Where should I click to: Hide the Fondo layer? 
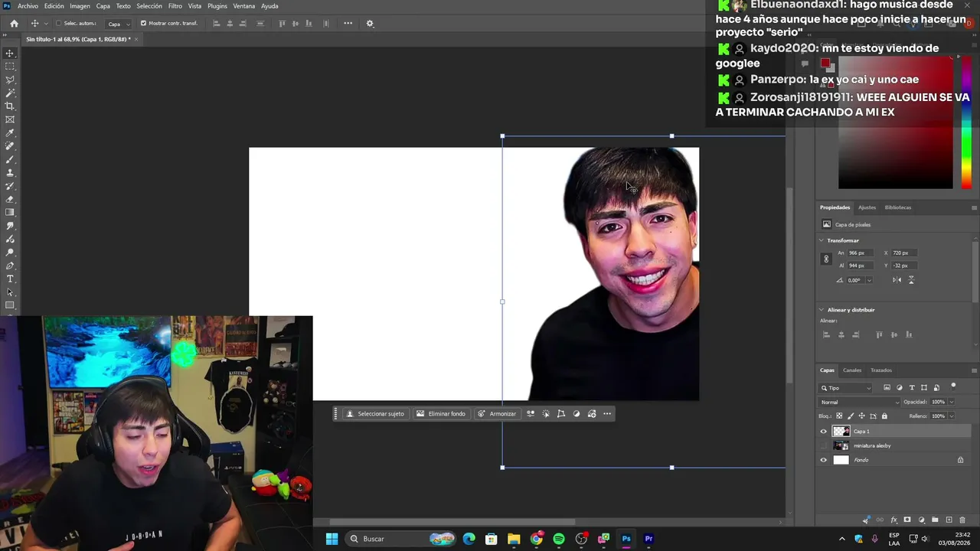(x=824, y=460)
